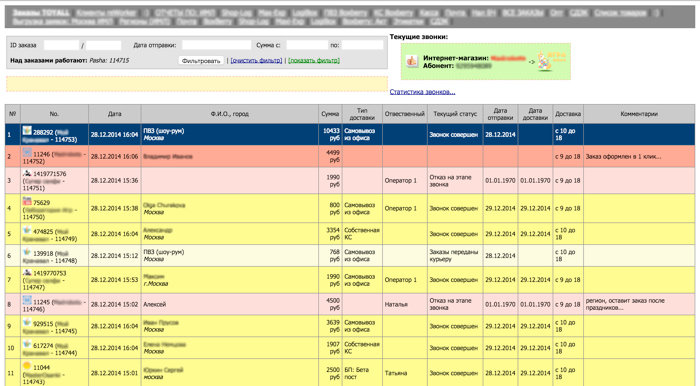Click the shop icon of order 617274
Image resolution: width=700 pixels, height=386 pixels.
(27, 344)
